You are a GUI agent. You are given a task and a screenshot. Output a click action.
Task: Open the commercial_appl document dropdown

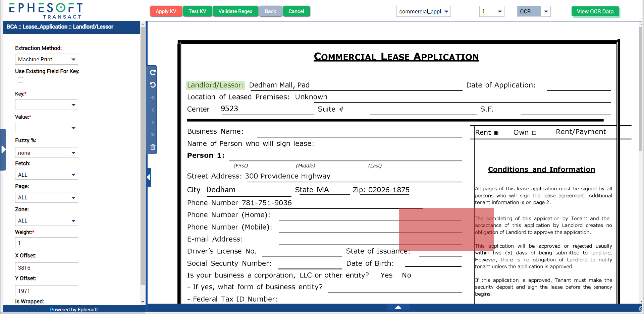(423, 11)
